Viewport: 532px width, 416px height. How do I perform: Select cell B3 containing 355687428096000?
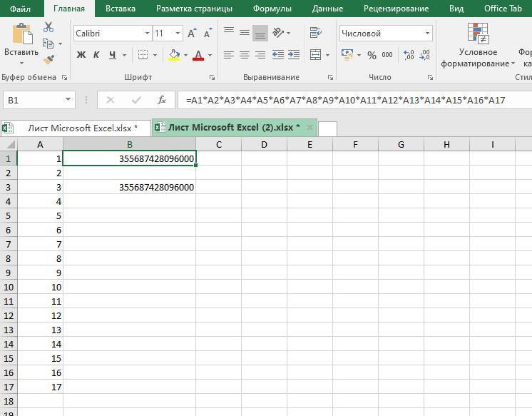[x=129, y=187]
